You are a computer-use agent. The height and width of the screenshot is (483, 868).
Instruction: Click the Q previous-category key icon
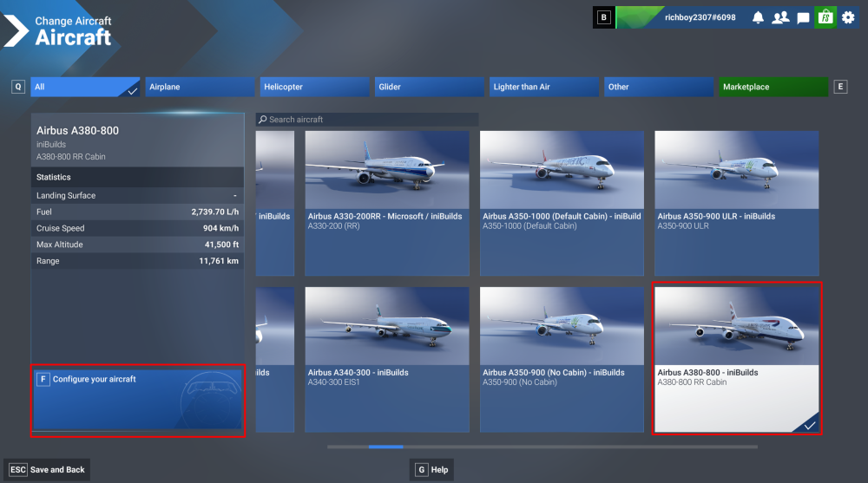[18, 87]
